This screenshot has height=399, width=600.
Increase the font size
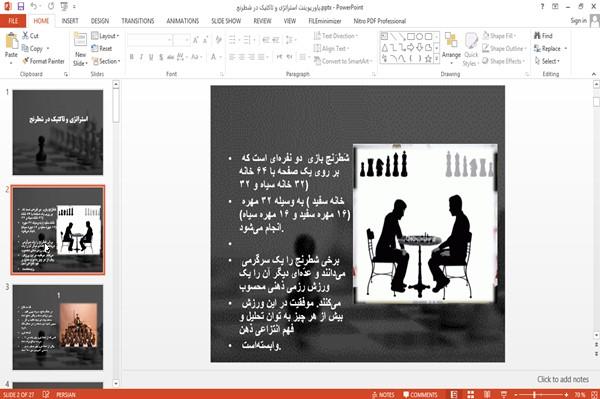[196, 39]
